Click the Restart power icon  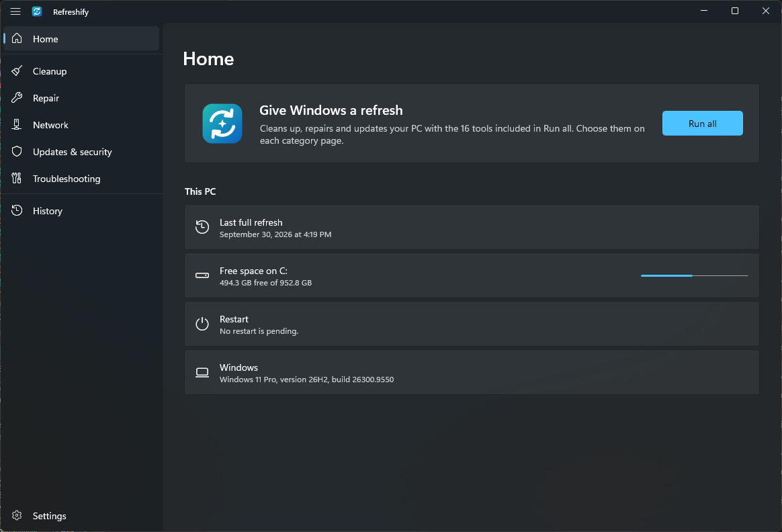[x=202, y=324]
